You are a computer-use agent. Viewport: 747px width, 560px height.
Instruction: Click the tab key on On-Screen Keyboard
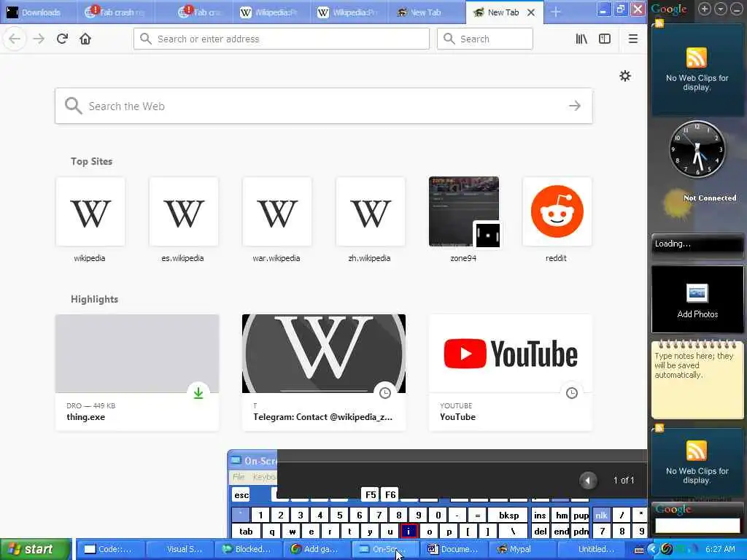[x=246, y=532]
